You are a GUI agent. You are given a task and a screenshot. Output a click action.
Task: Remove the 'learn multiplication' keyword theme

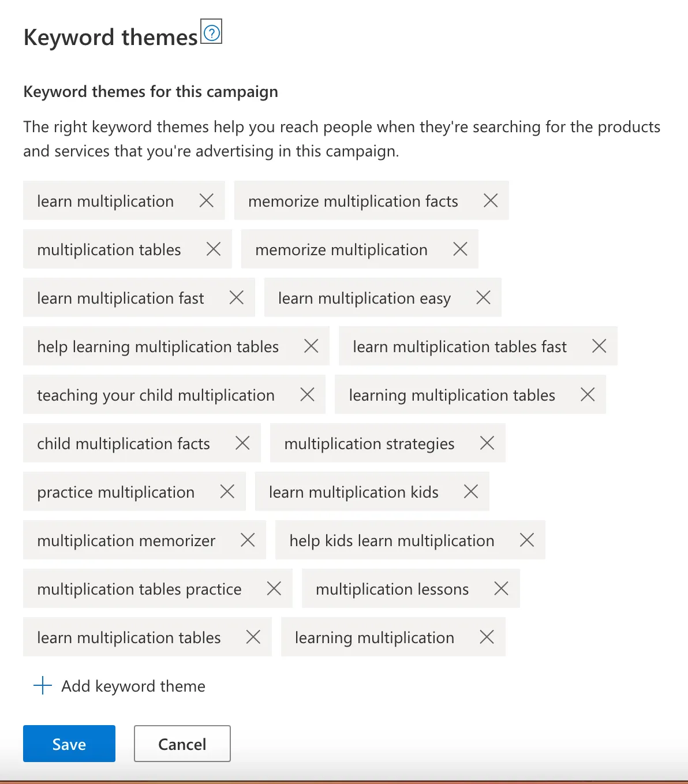tap(207, 200)
